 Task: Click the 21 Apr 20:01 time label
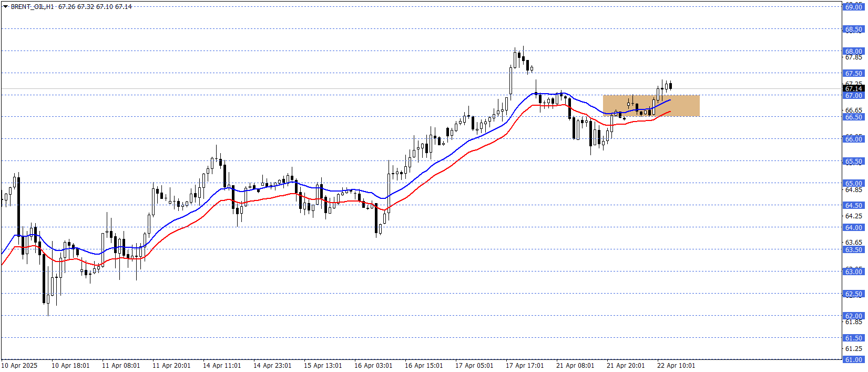pyautogui.click(x=626, y=365)
